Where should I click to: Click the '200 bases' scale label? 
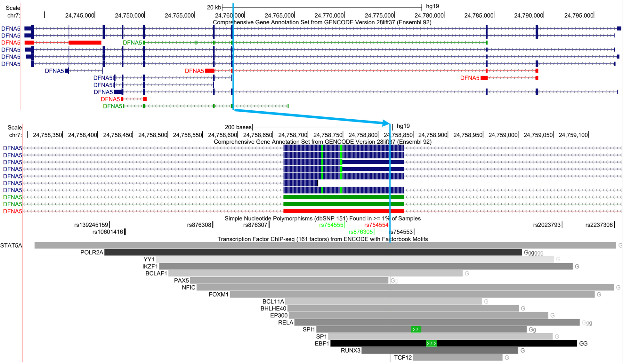tap(238, 127)
